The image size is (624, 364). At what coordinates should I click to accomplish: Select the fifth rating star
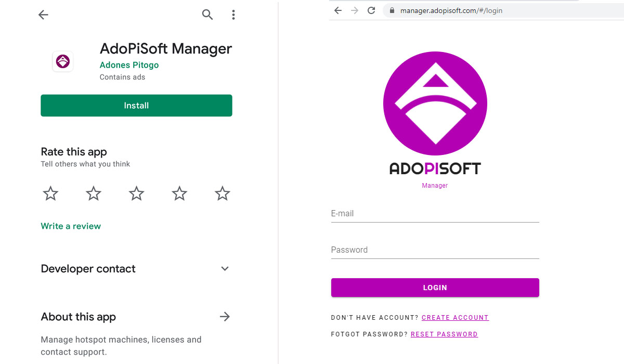[222, 193]
